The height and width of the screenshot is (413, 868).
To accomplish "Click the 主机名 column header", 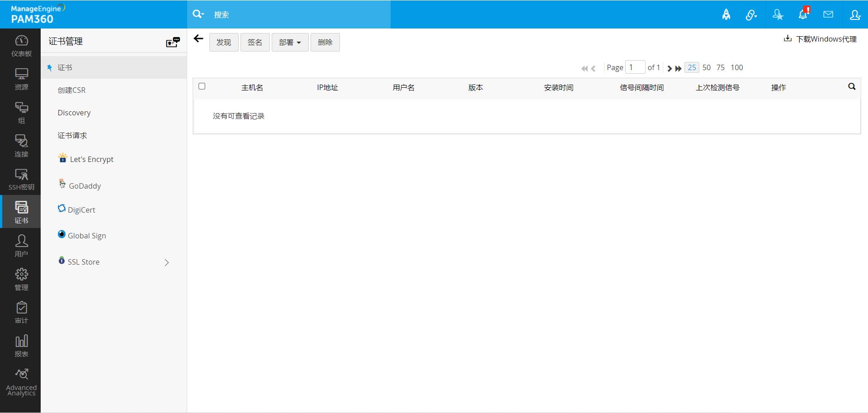I will 252,87.
